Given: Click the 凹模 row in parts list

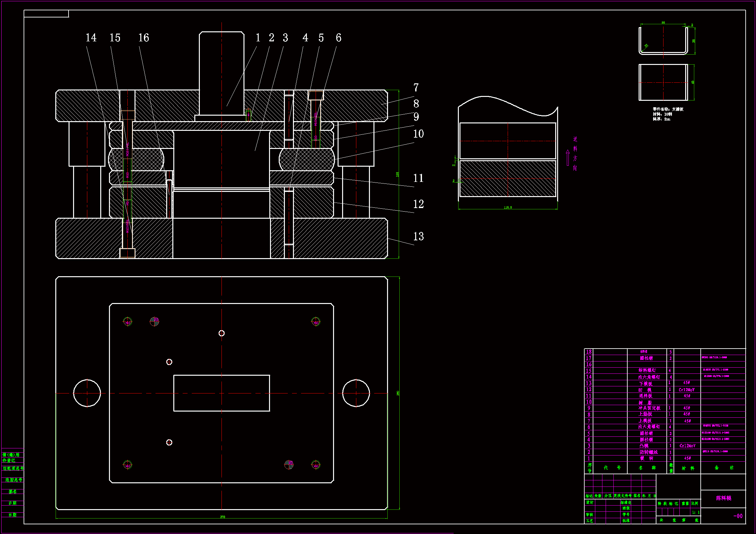Looking at the screenshot, I should (x=645, y=390).
